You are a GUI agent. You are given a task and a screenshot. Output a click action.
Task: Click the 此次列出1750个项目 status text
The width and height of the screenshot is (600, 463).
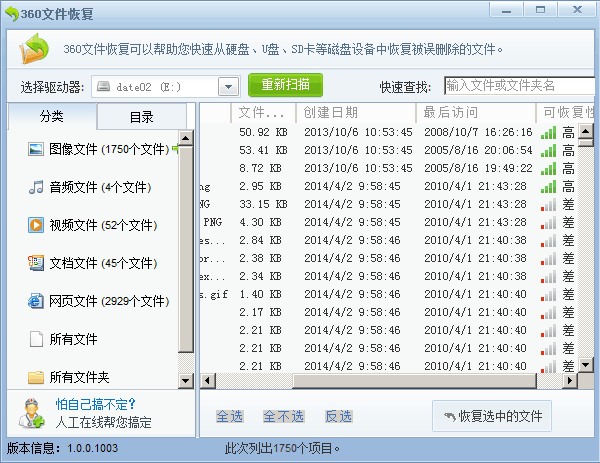[x=282, y=448]
